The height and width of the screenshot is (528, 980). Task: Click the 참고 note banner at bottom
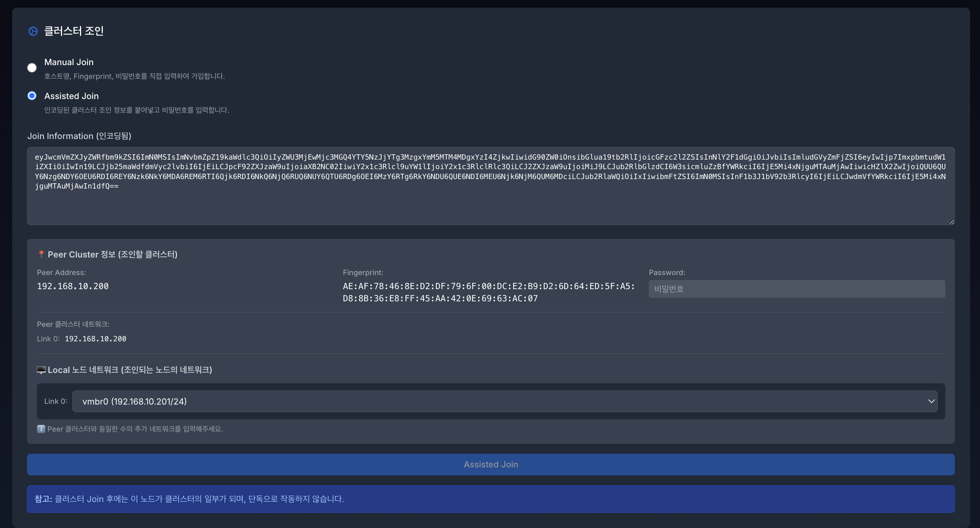(x=490, y=499)
